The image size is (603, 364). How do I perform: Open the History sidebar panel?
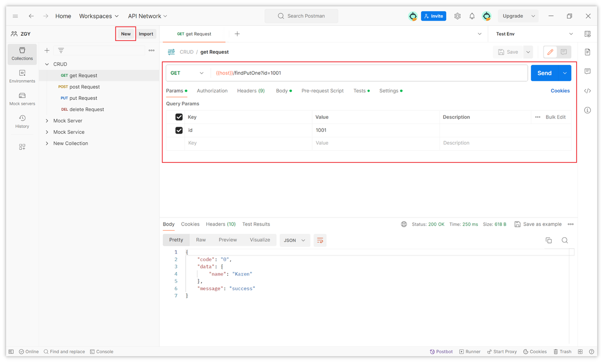(x=22, y=121)
